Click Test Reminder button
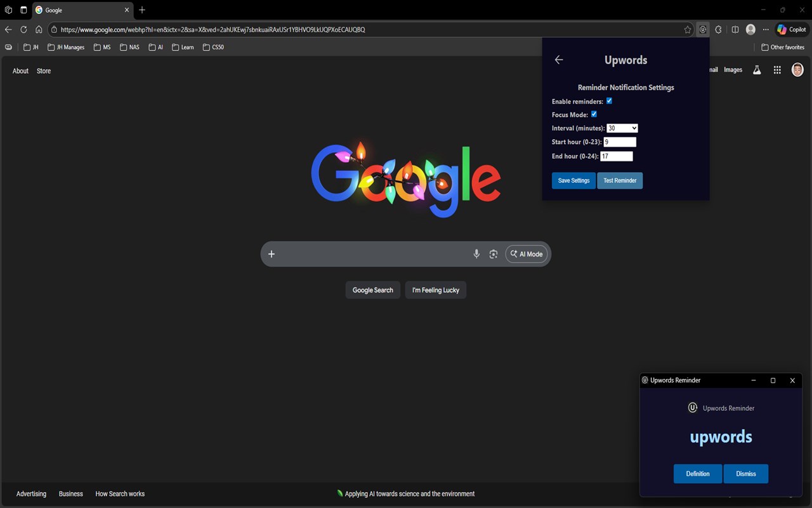This screenshot has height=508, width=812. tap(620, 181)
